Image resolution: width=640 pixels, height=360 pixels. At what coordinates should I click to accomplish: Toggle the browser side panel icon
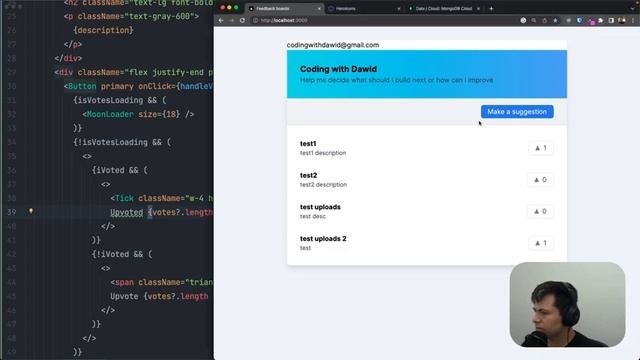[x=611, y=20]
